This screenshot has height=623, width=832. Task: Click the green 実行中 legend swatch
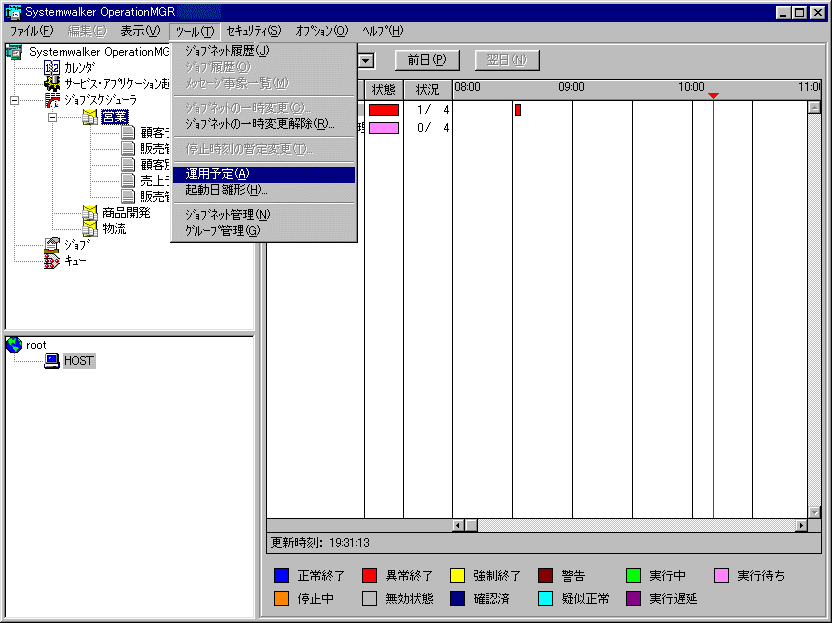(633, 576)
